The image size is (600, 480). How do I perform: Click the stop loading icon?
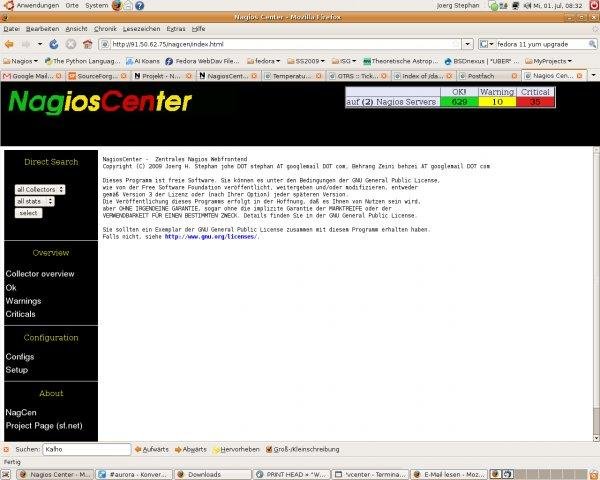[x=71, y=44]
